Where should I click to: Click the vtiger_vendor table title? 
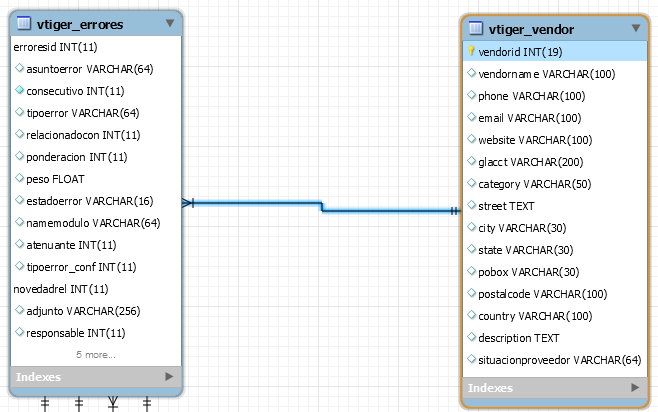(531, 29)
